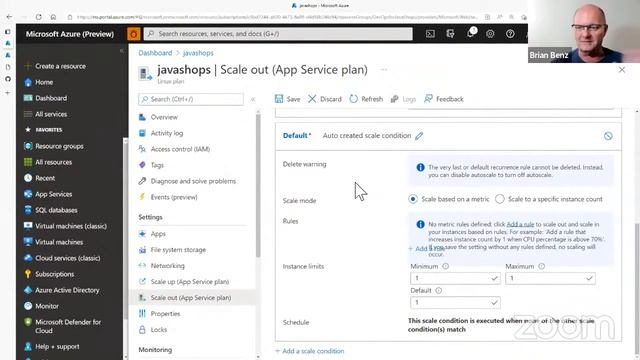The image size is (640, 360).
Task: Click Logs in the command bar
Action: (403, 99)
